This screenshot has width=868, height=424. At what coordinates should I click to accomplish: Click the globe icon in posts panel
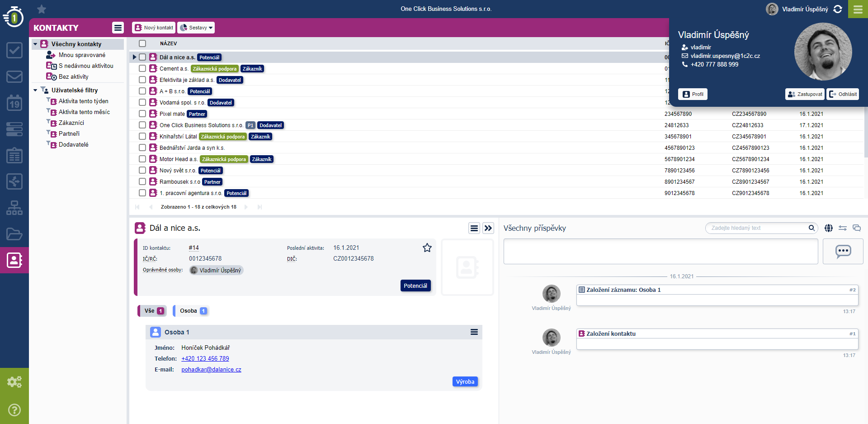[829, 228]
